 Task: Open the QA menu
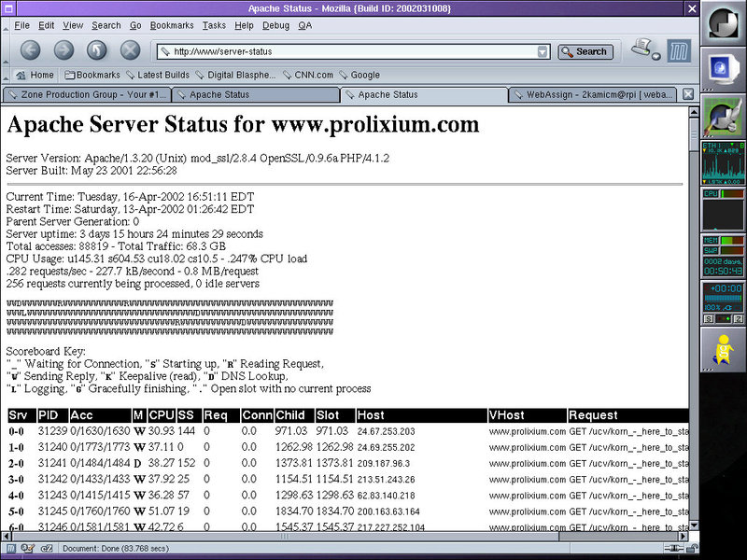tap(305, 25)
